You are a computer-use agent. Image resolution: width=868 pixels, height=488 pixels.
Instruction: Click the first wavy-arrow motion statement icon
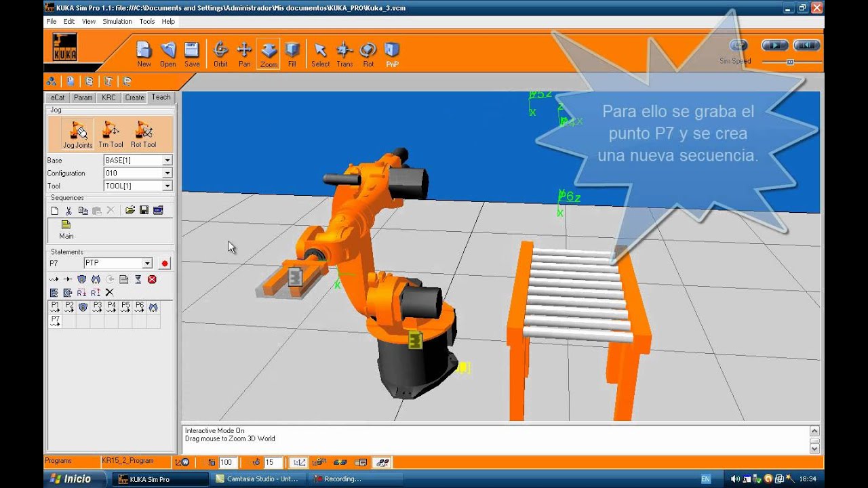(54, 279)
